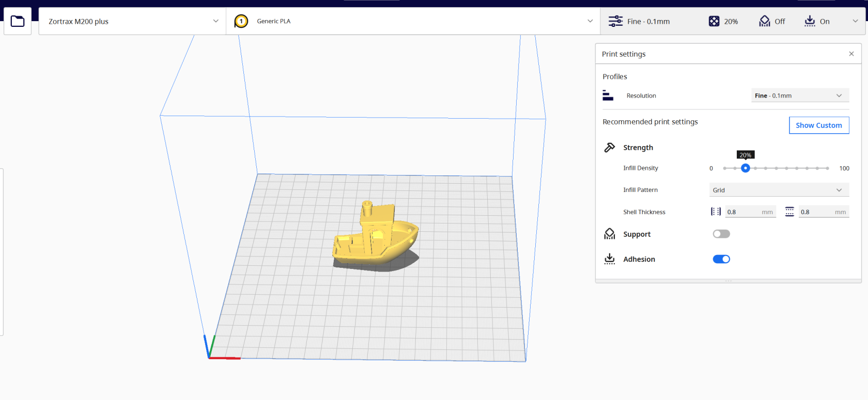Screen dimensions: 868x400
Task: Click the 'Infill Density' label
Action: 641,168
